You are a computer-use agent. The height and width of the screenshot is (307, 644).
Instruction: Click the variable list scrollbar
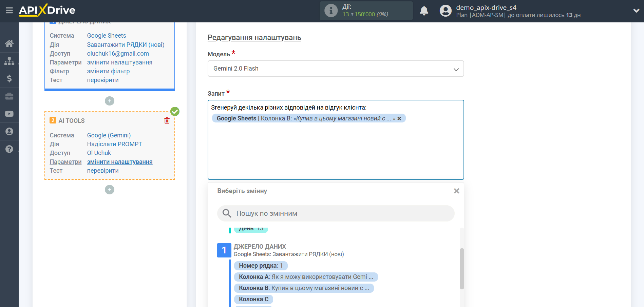[462, 269]
